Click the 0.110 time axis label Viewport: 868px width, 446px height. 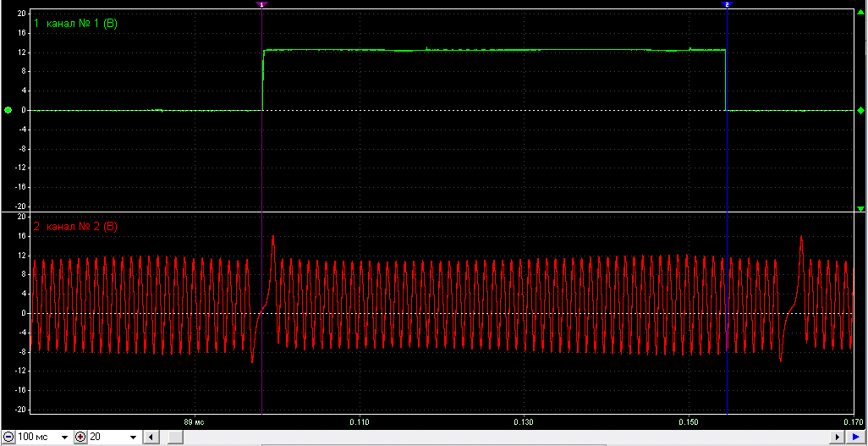pos(360,422)
